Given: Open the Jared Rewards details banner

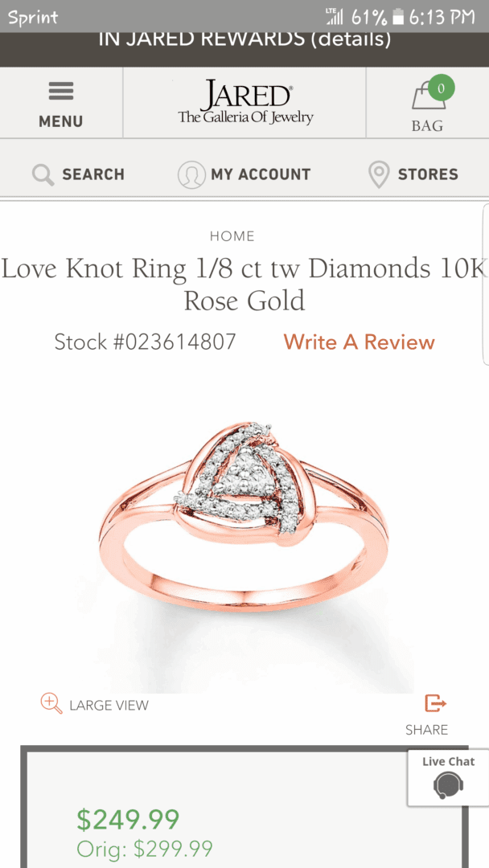Looking at the screenshot, I should pos(244,39).
